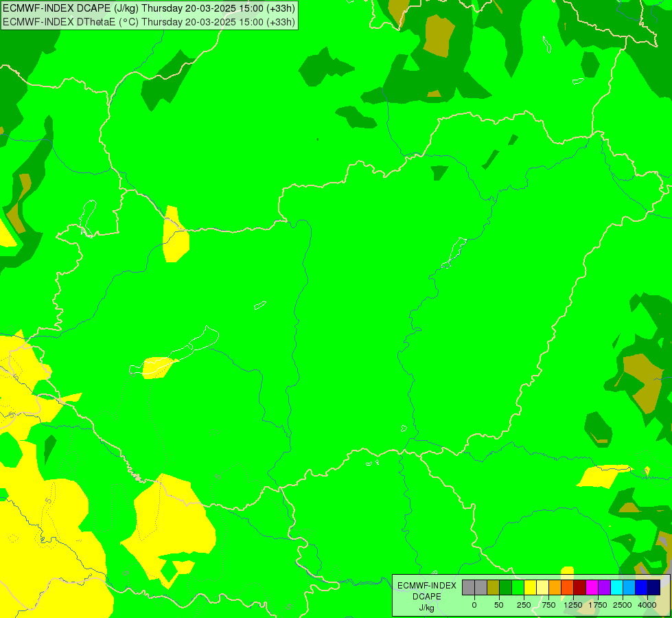Click the bright green legend swatch
This screenshot has height=618, width=672.
tap(518, 588)
